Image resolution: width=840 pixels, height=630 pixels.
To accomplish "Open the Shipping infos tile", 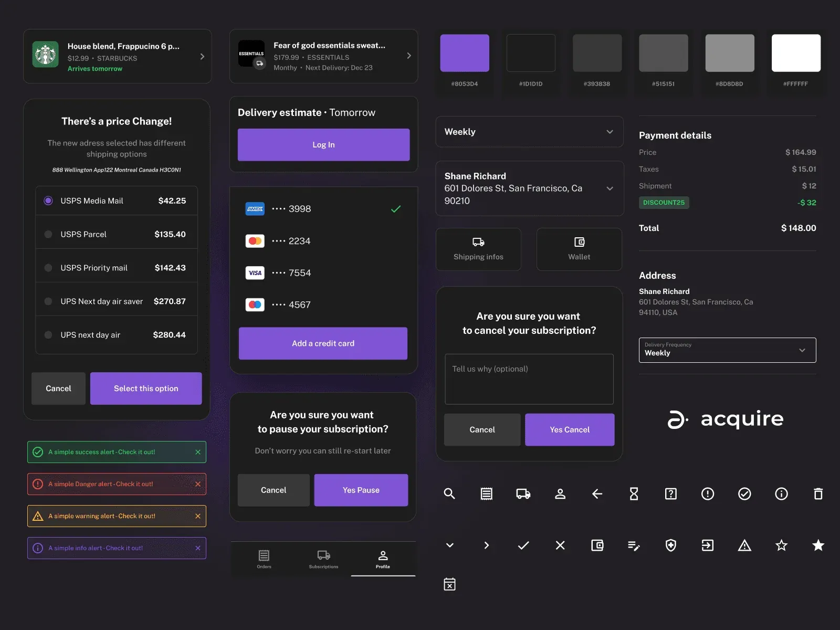I will click(x=478, y=249).
